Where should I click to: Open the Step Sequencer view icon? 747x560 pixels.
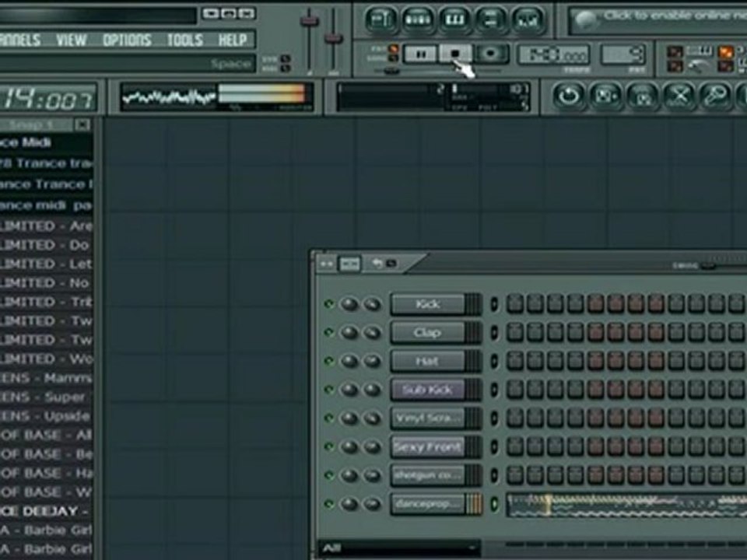[x=417, y=19]
